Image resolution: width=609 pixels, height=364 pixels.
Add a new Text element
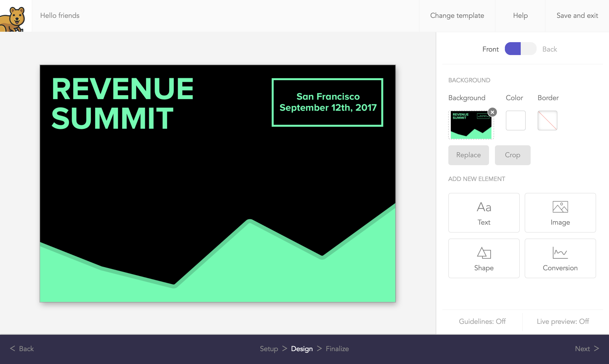484,213
